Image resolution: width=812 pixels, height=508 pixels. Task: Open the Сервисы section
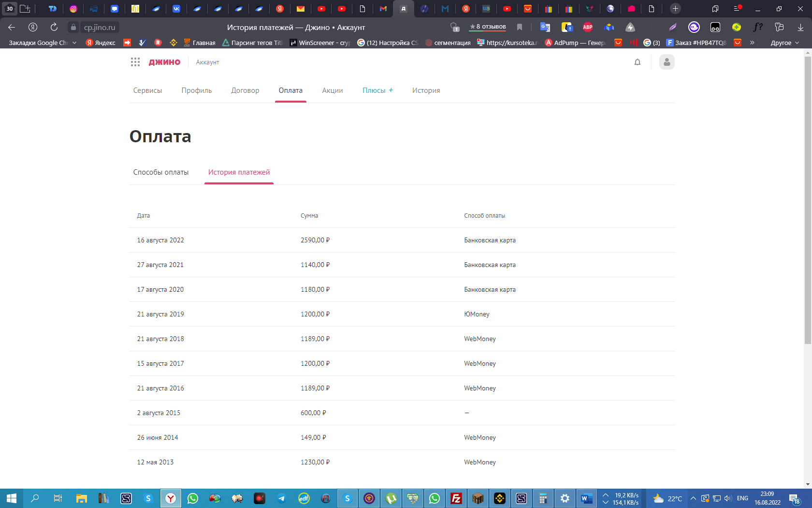tap(147, 90)
